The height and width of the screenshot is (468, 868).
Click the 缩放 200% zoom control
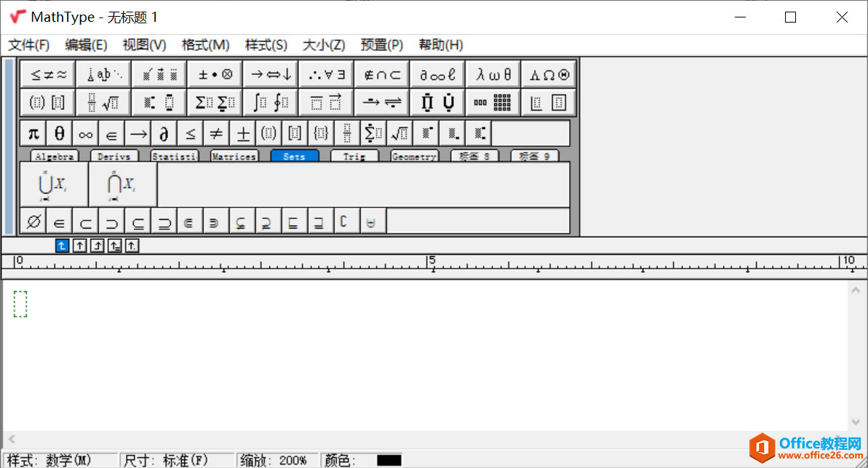point(276,460)
